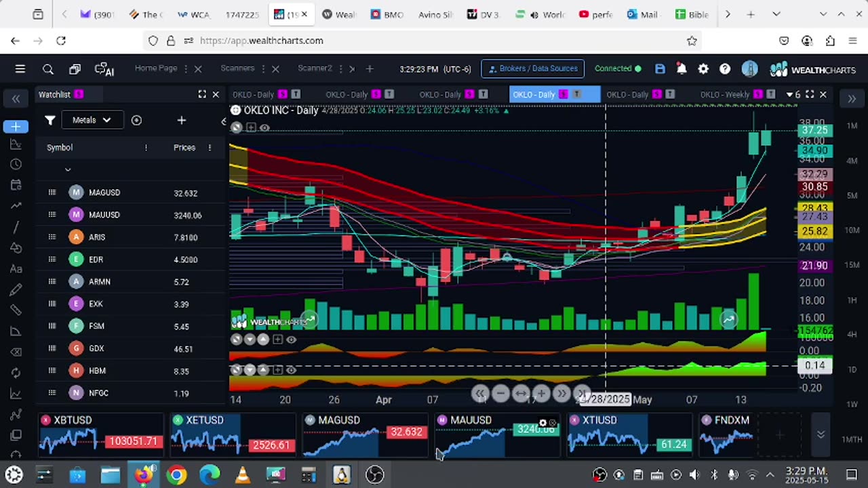Collapse the left sidebar with the double chevron
The width and height of the screenshot is (868, 488).
(x=16, y=99)
